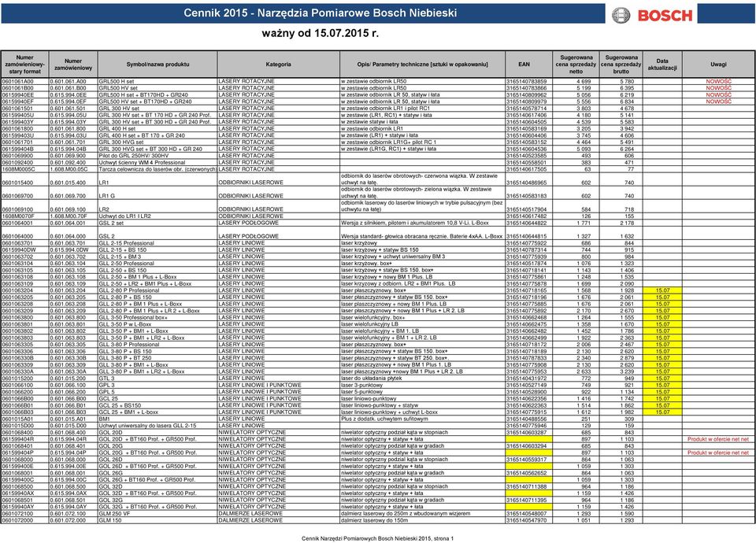The width and height of the screenshot is (756, 543).
Task: Select the 'GSL 2 set' product cell
Action: click(x=157, y=223)
